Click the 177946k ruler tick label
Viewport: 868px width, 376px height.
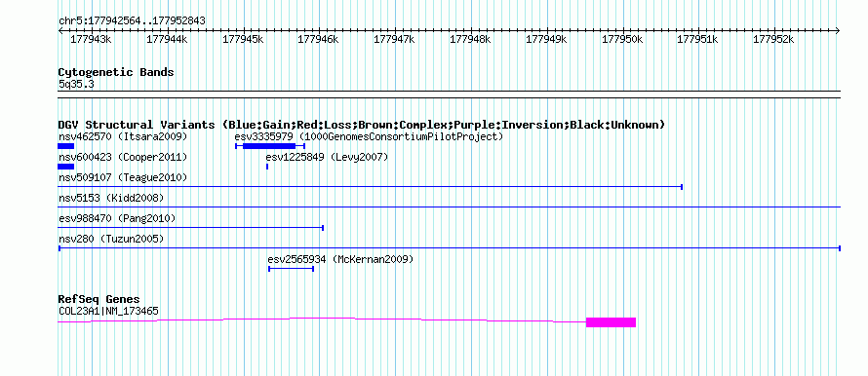pos(319,39)
